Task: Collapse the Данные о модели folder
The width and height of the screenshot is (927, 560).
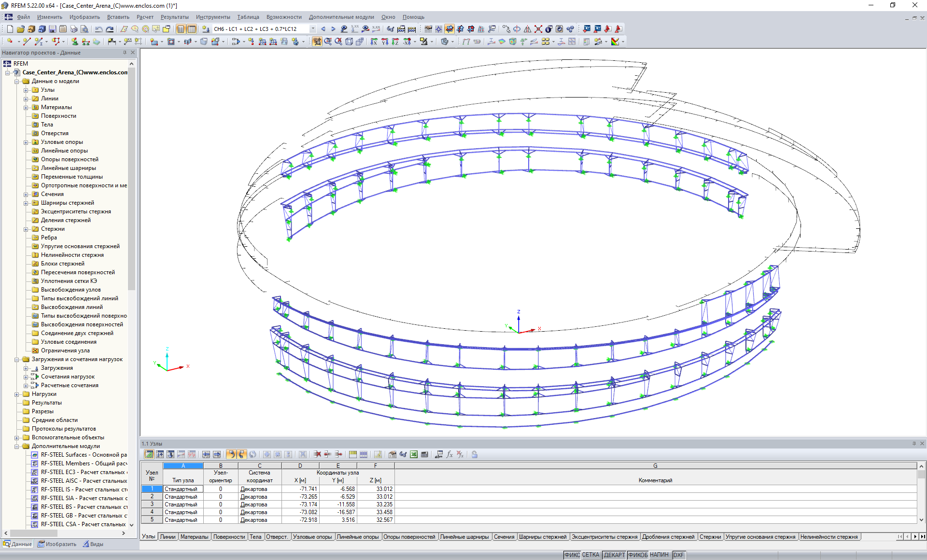Action: (x=16, y=81)
